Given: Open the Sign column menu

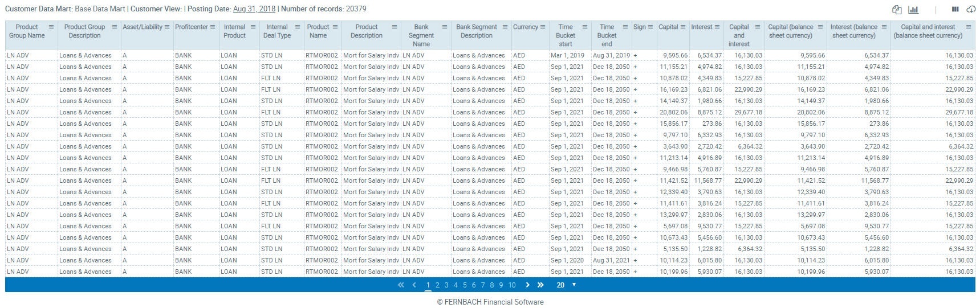Looking at the screenshot, I should pyautogui.click(x=650, y=27).
